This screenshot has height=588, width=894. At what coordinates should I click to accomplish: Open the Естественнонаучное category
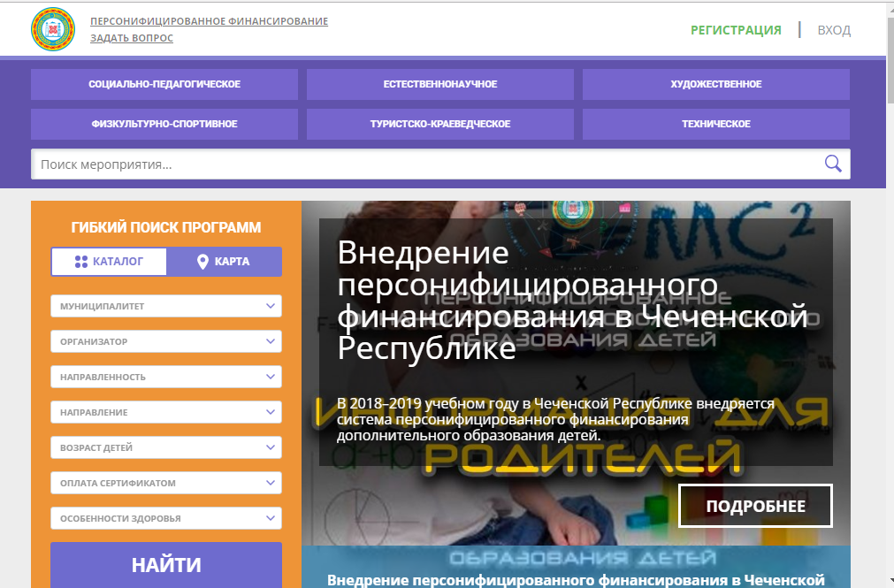[440, 85]
